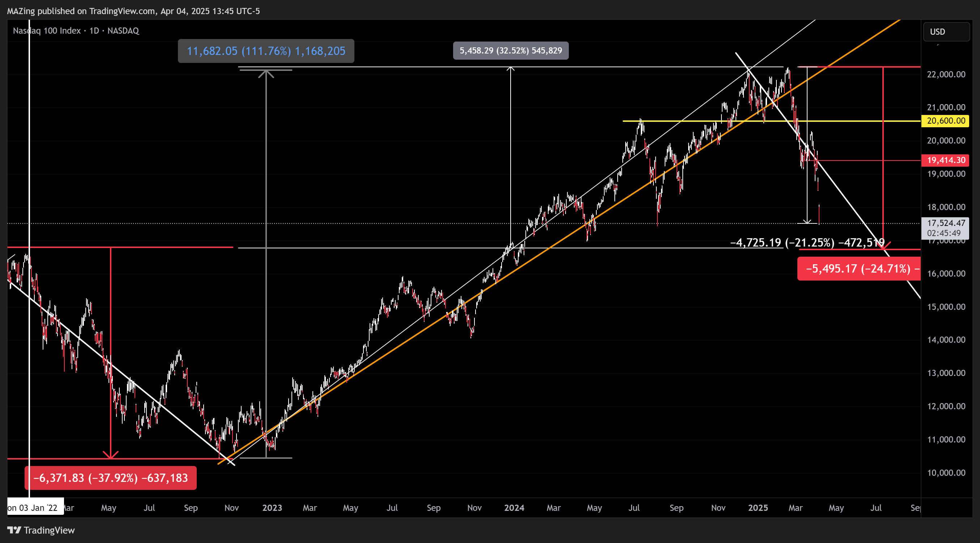Click the 21,000.00 price axis label
Image resolution: width=980 pixels, height=543 pixels.
point(946,107)
